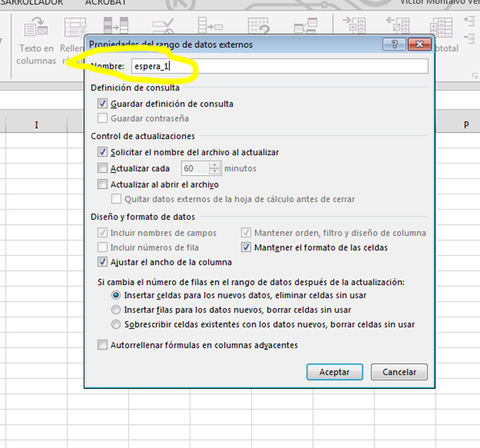480x448 pixels.
Task: Click the Nombre field containing espera_1
Action: click(x=279, y=66)
